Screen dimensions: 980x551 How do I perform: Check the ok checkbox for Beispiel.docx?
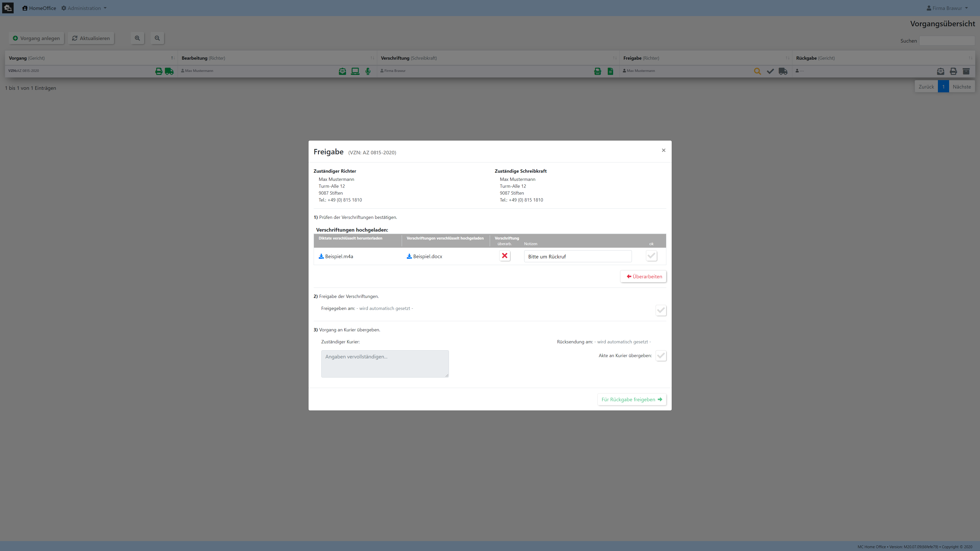click(651, 256)
